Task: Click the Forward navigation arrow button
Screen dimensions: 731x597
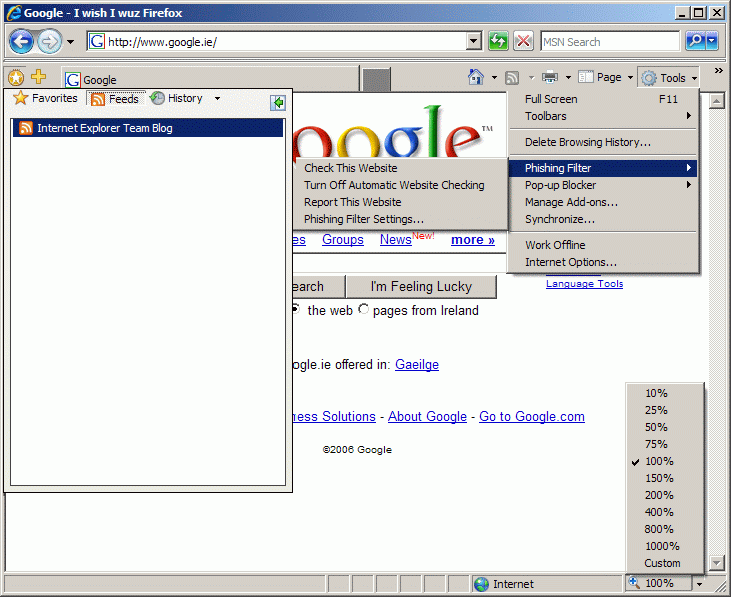Action: 49,41
